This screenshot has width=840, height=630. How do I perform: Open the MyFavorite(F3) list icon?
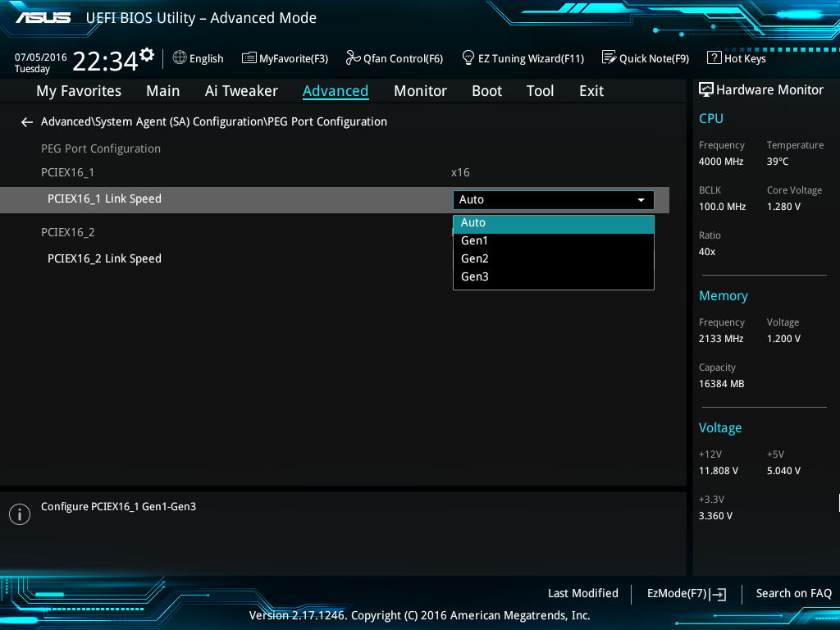[249, 58]
